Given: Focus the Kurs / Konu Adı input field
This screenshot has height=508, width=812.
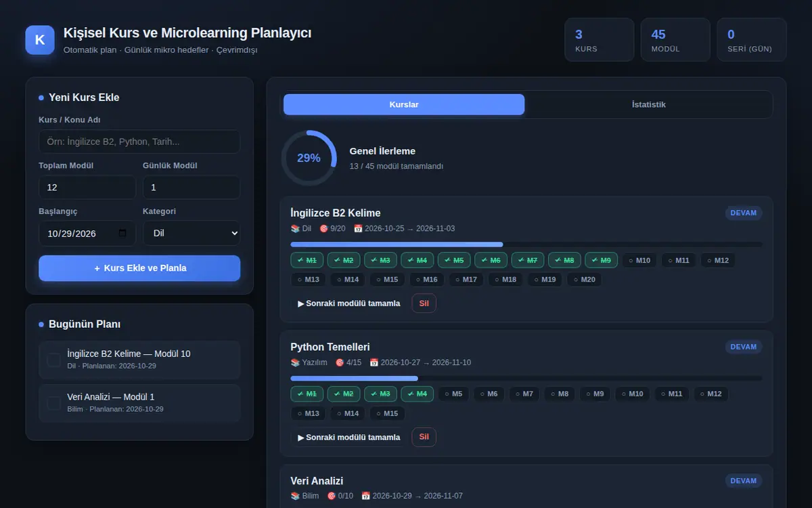Looking at the screenshot, I should 139,142.
